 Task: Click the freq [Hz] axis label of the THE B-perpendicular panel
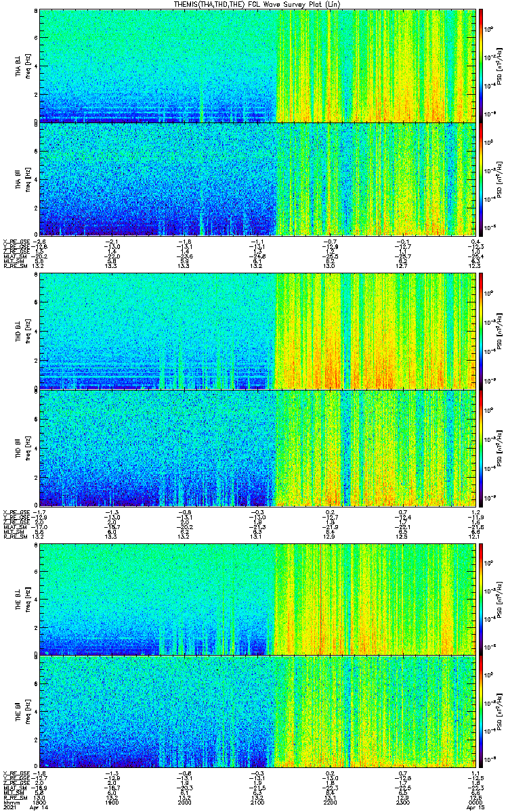click(x=28, y=600)
